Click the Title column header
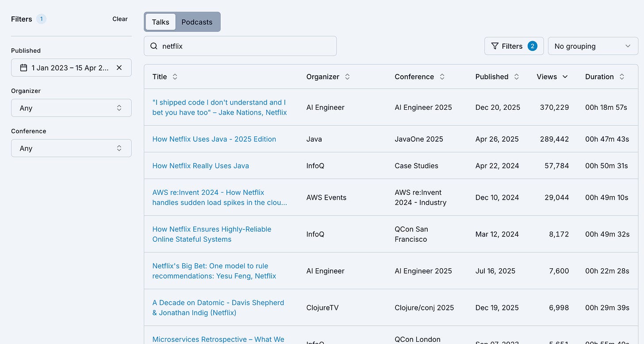Viewport: 644px width, 344px height. pyautogui.click(x=160, y=77)
